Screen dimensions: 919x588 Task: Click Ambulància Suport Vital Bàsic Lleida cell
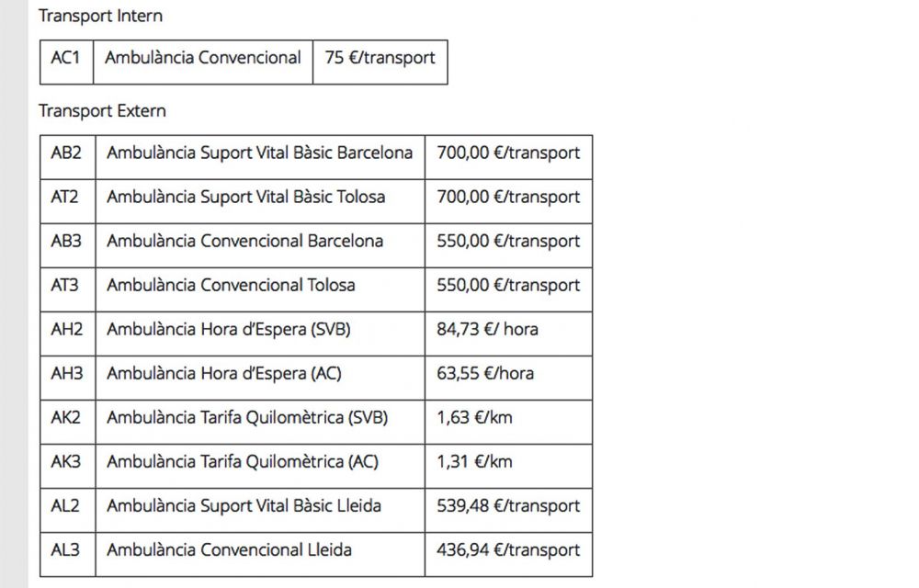[244, 505]
